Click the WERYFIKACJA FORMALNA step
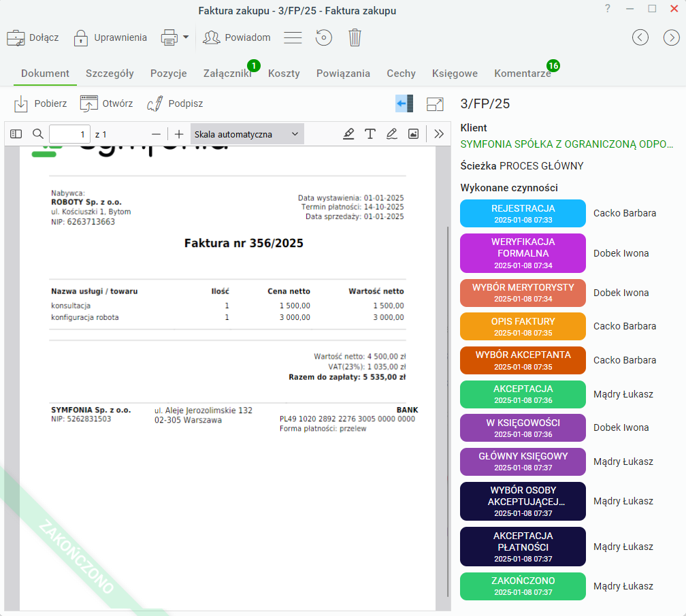Screen dimensions: 686x616 [x=523, y=253]
